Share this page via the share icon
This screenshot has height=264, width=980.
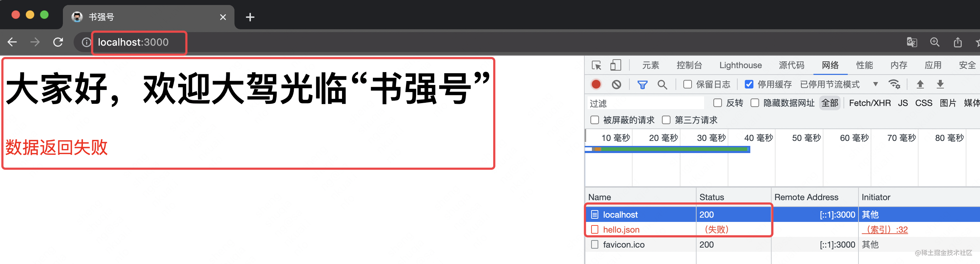point(957,42)
